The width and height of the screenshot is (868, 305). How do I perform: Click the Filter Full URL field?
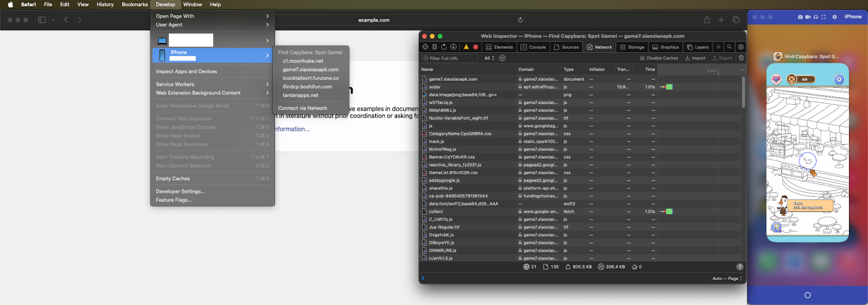click(450, 58)
